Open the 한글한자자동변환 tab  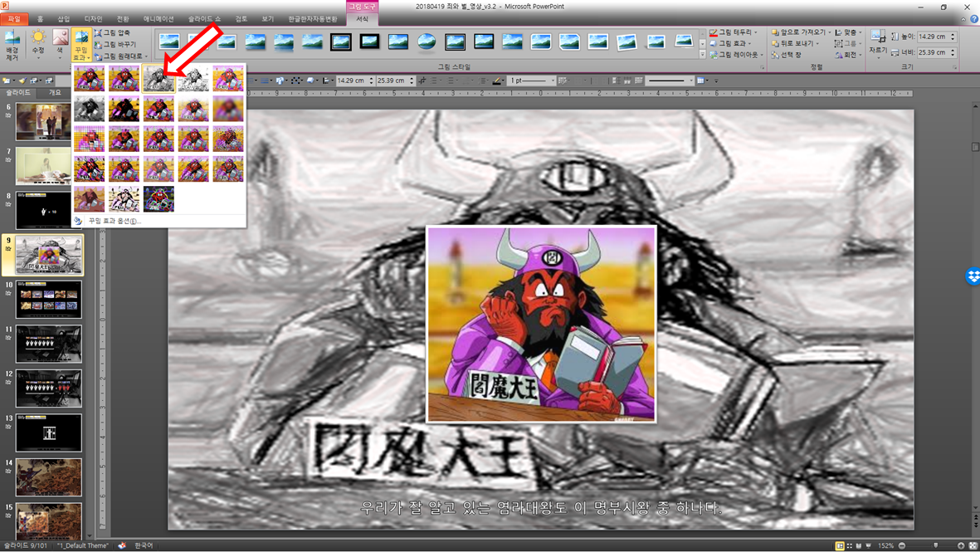pos(313,19)
